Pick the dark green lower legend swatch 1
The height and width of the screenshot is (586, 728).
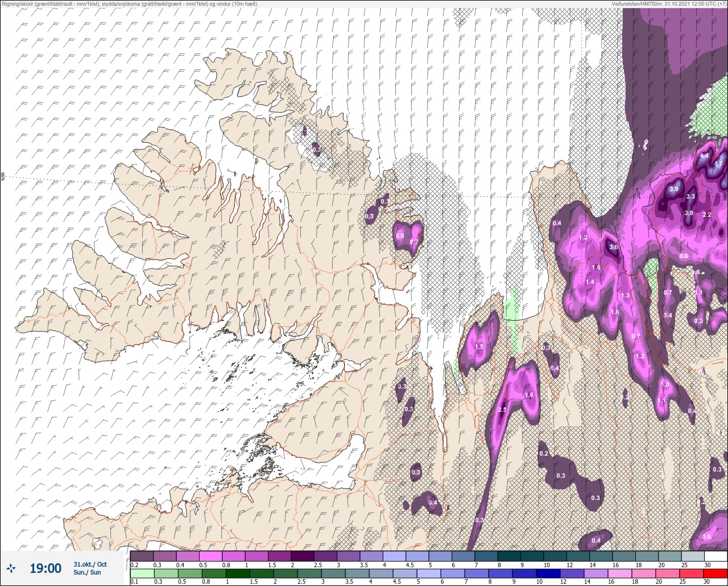[237, 573]
